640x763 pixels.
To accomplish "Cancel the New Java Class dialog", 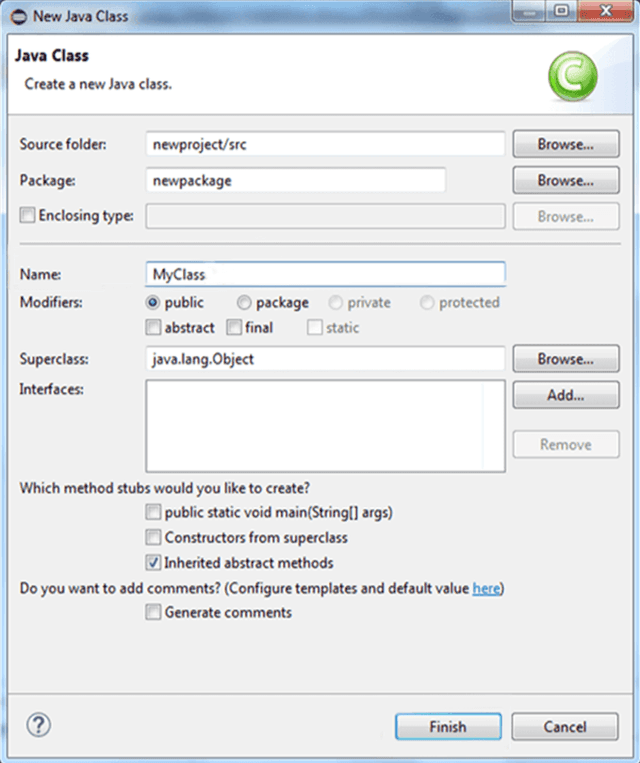I will [x=565, y=727].
